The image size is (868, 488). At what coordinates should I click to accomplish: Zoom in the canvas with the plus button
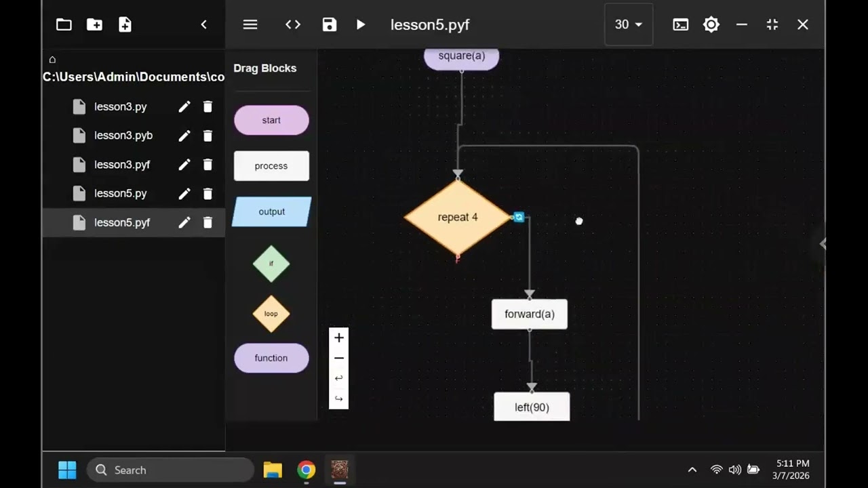(x=339, y=338)
